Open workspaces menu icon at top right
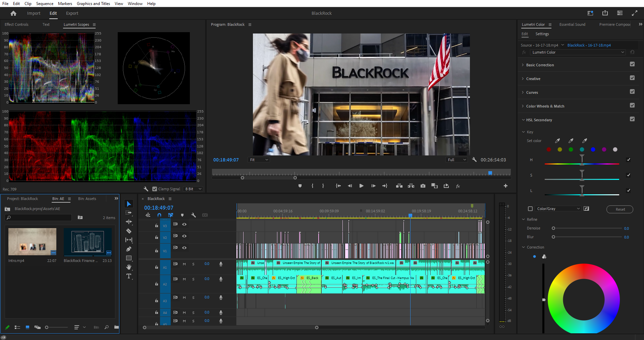 (x=620, y=13)
